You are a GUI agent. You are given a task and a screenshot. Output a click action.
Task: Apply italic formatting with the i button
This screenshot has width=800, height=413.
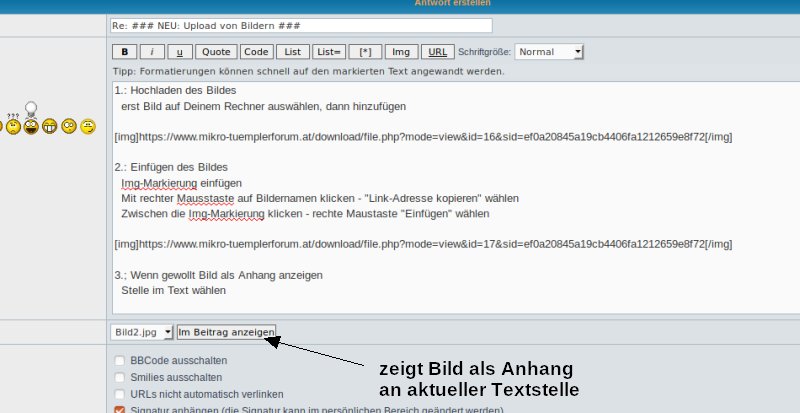(151, 52)
